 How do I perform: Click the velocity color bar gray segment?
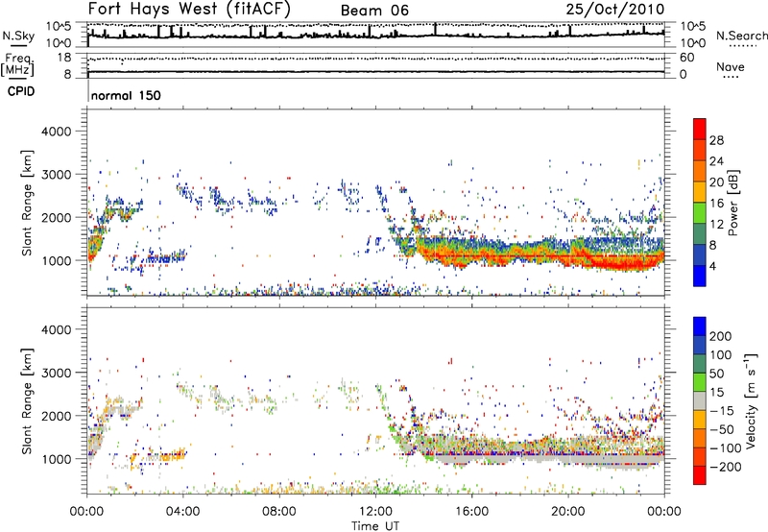(x=700, y=400)
